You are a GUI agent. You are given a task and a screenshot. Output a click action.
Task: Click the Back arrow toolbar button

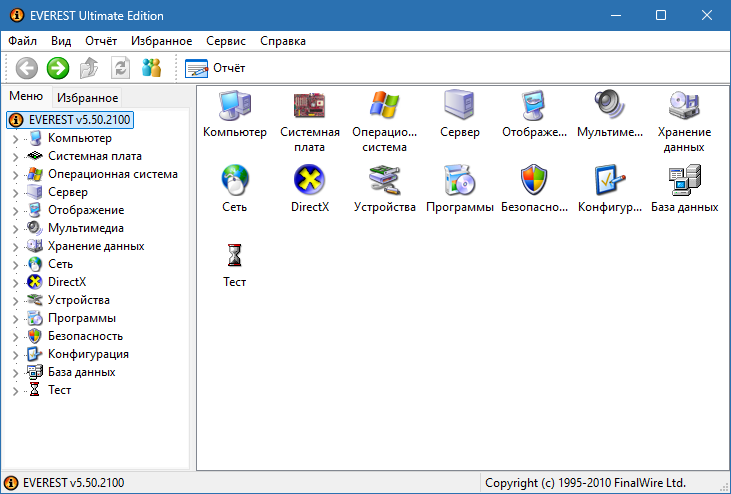click(27, 68)
